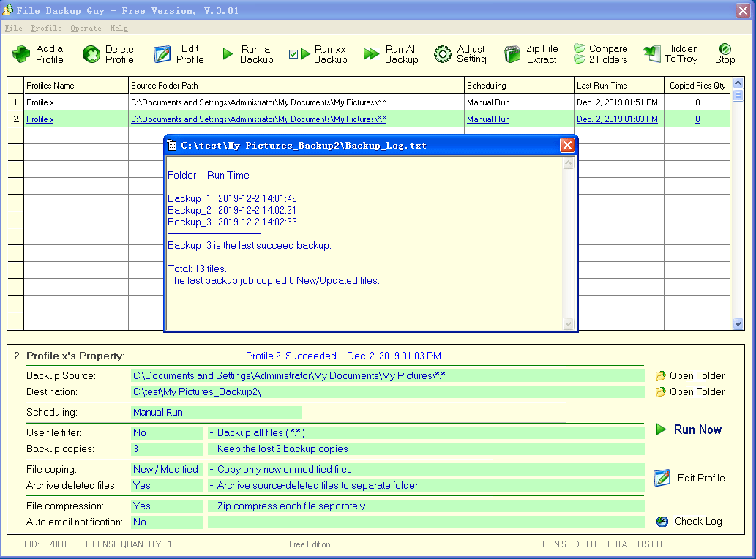Click the Check Log button
756x559 pixels.
click(x=689, y=522)
